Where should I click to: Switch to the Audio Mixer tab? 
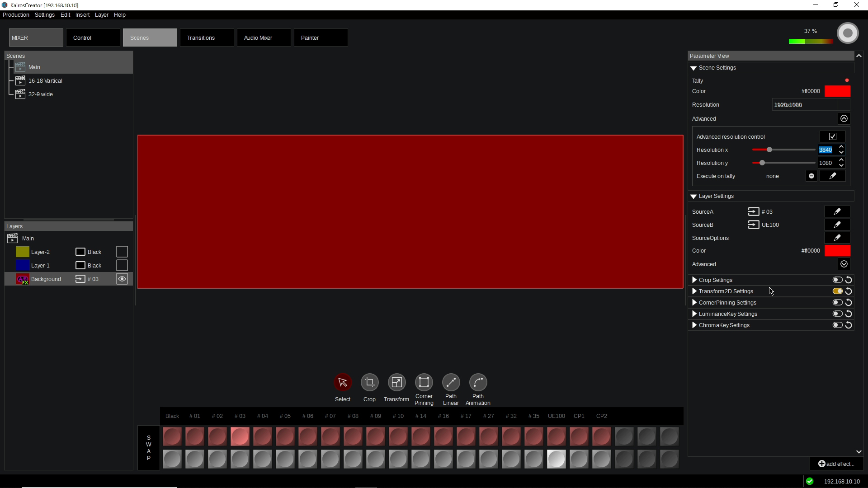[264, 38]
